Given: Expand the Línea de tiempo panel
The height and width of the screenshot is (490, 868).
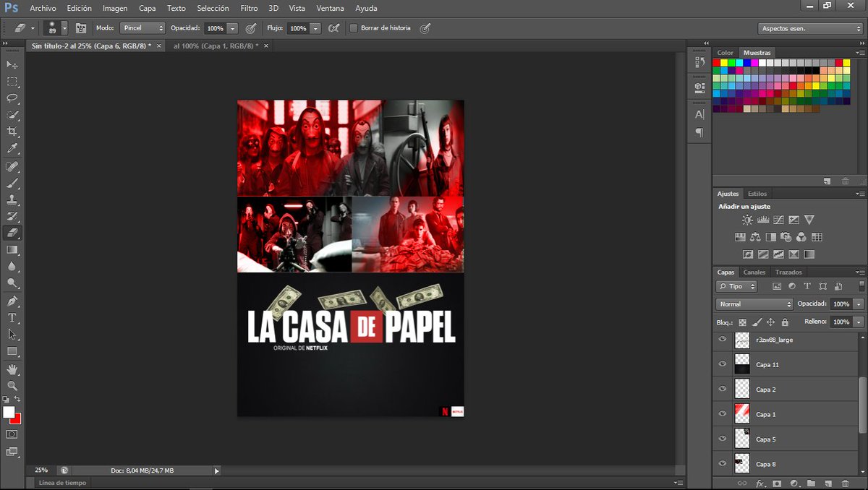Looking at the screenshot, I should (x=61, y=483).
